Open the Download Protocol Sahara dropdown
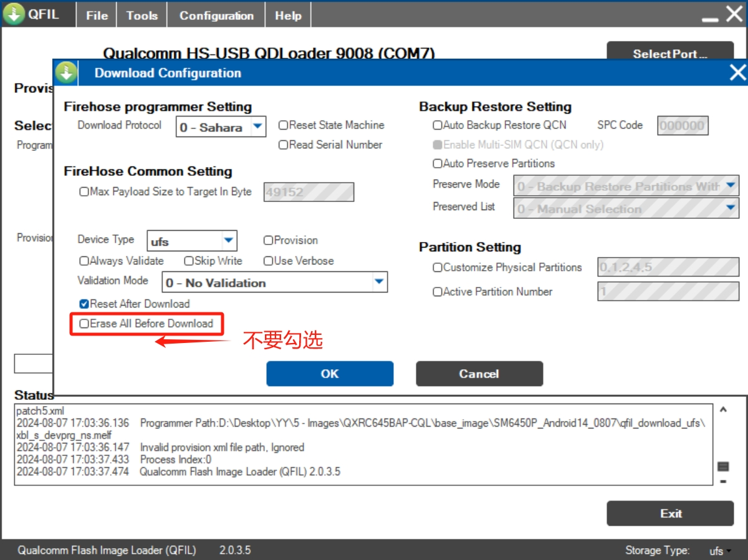 click(257, 127)
